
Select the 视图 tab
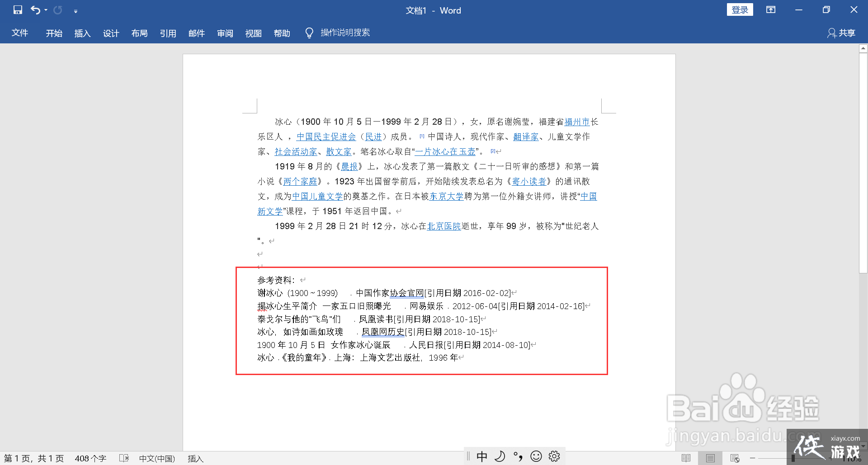coord(253,33)
